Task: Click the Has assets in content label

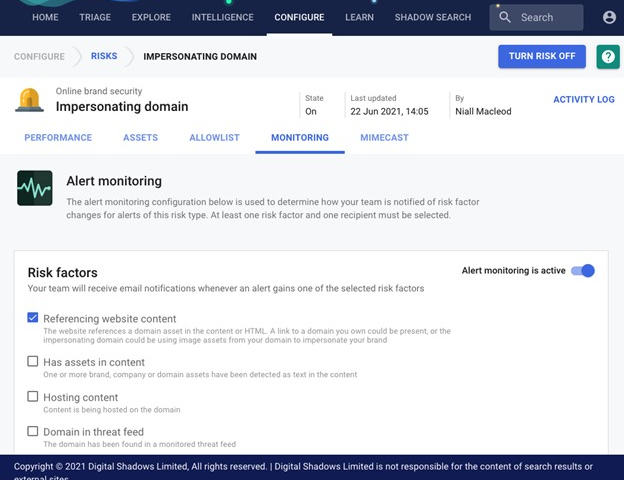Action: (94, 362)
